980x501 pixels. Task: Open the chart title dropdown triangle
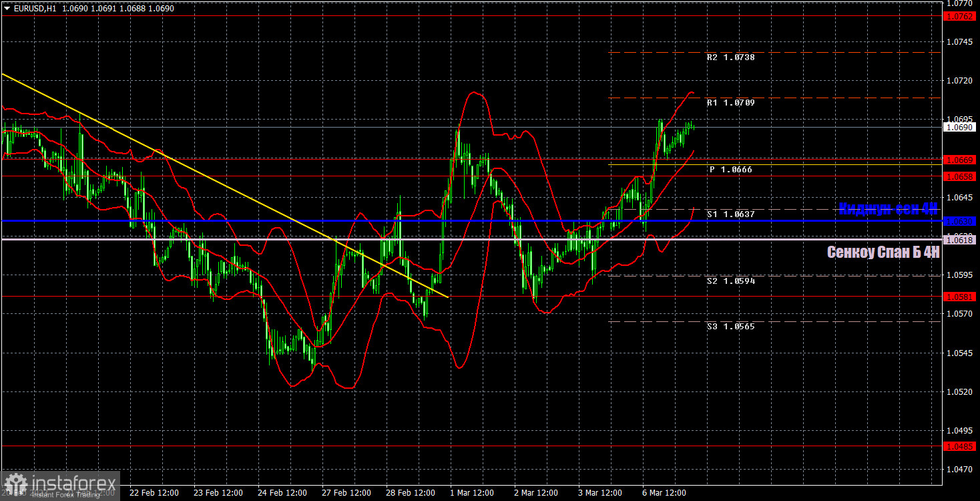[x=7, y=9]
